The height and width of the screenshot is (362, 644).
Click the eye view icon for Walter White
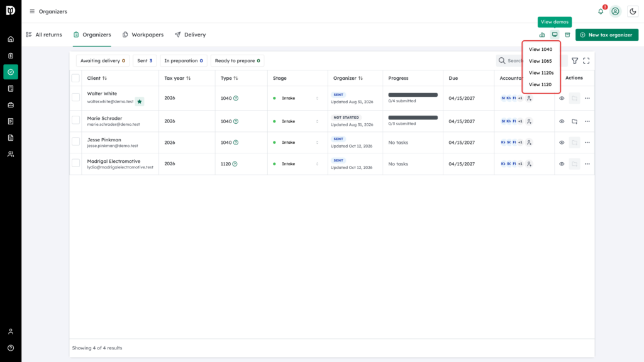(562, 98)
